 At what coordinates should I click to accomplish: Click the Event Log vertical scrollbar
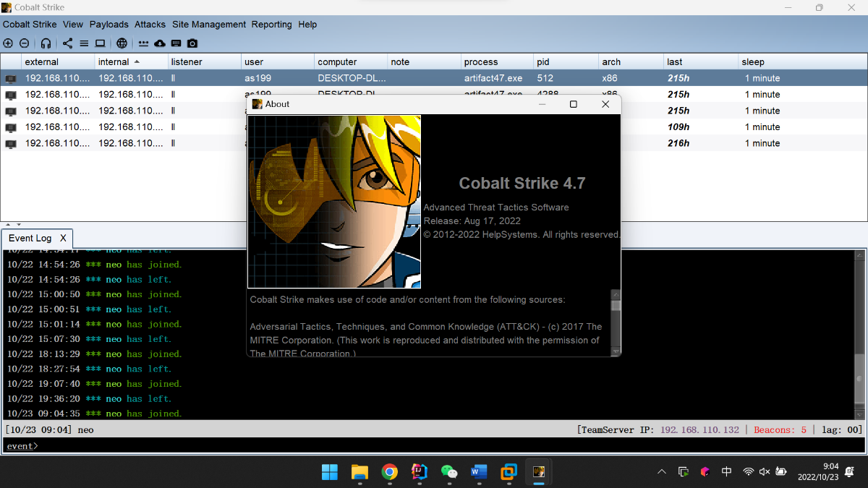click(x=859, y=335)
